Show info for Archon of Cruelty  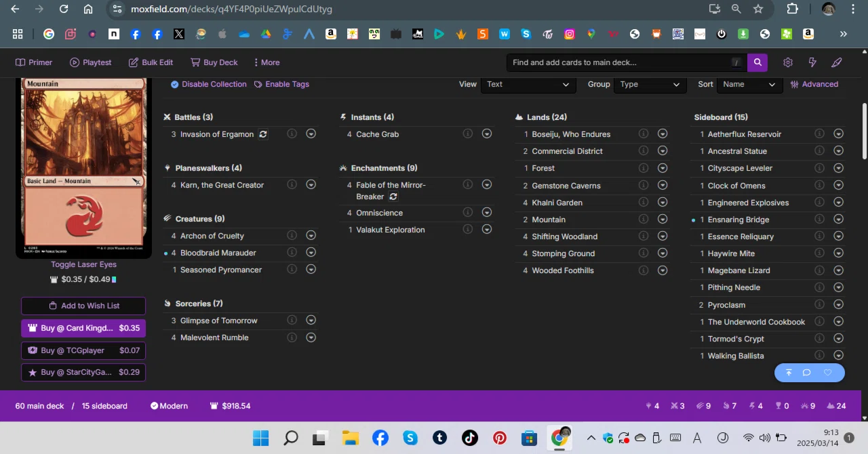tap(292, 235)
